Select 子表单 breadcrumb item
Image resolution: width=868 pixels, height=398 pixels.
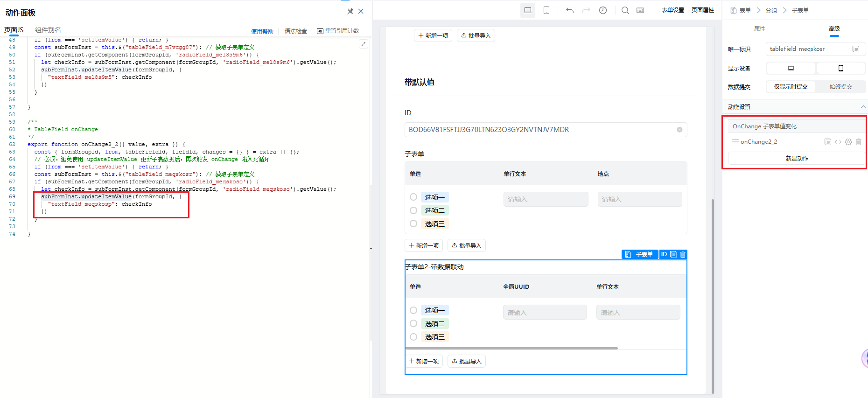pos(800,10)
